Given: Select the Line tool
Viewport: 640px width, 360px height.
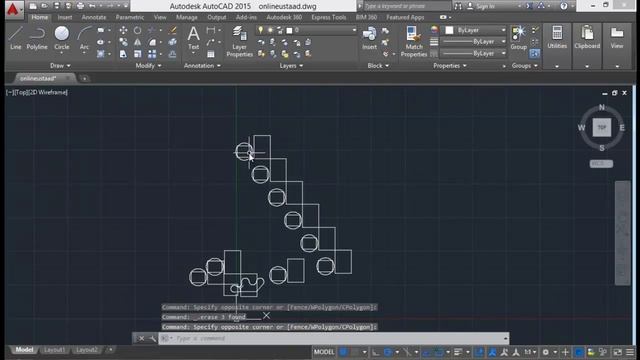Looking at the screenshot, I should pyautogui.click(x=16, y=38).
